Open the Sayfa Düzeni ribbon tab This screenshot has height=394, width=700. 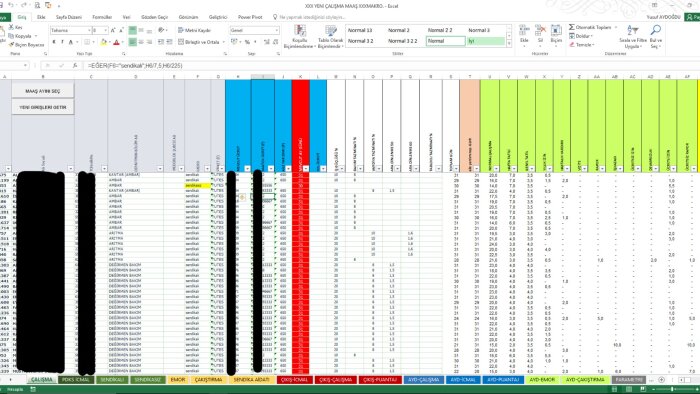[69, 17]
